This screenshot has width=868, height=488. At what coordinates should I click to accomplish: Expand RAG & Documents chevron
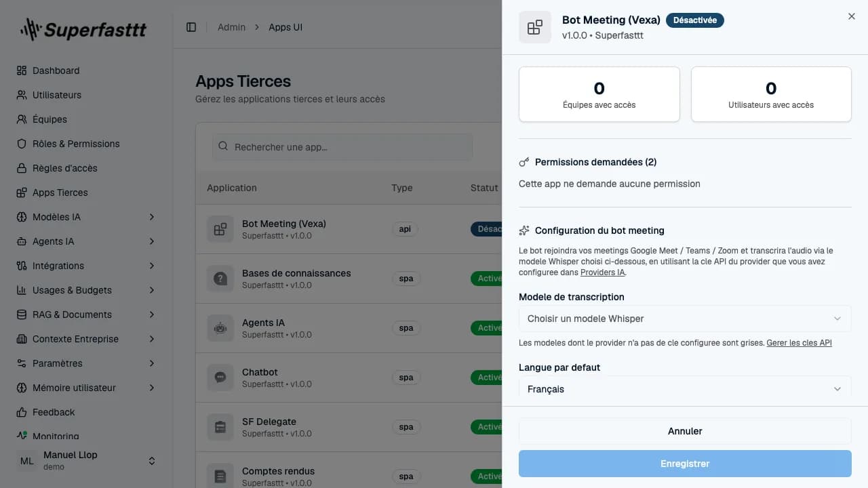click(x=152, y=314)
